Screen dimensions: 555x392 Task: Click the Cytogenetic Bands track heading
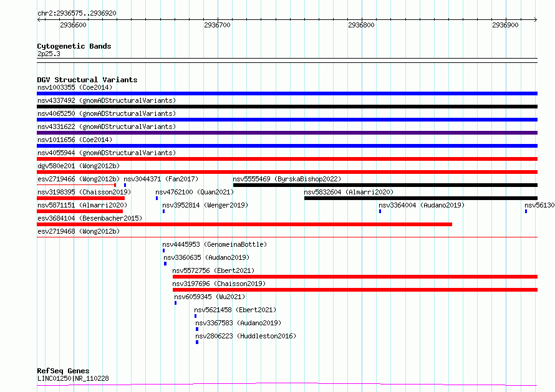(74, 46)
